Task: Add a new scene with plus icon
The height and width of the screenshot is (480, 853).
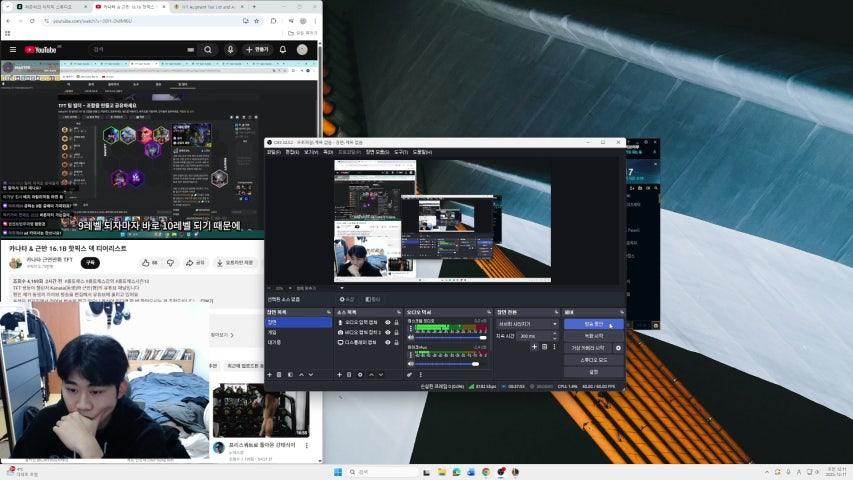Action: point(270,374)
